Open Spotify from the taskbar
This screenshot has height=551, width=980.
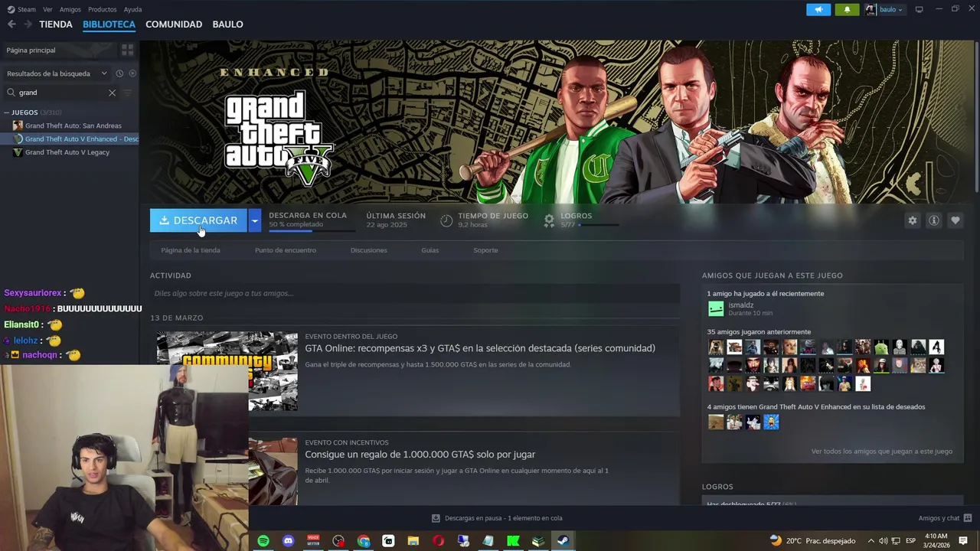(263, 541)
